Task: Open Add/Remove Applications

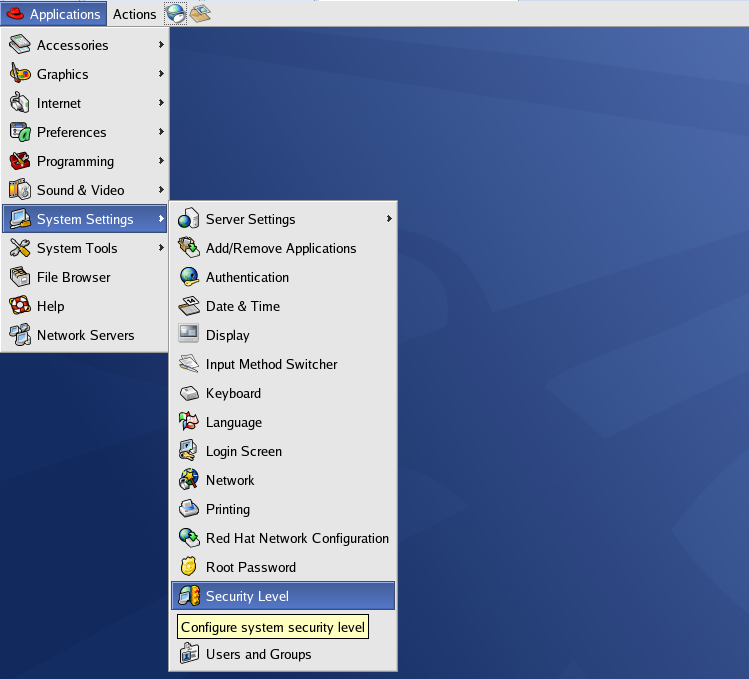Action: click(280, 248)
